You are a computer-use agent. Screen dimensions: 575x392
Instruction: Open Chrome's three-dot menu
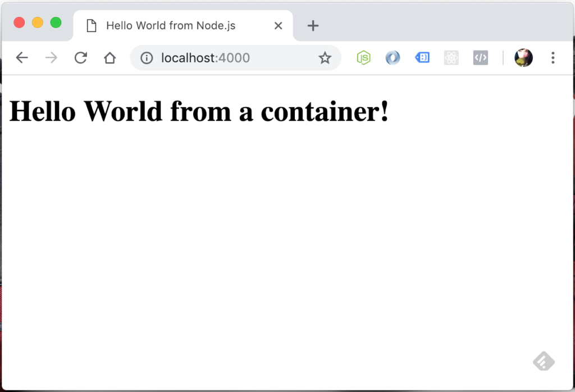(x=553, y=58)
